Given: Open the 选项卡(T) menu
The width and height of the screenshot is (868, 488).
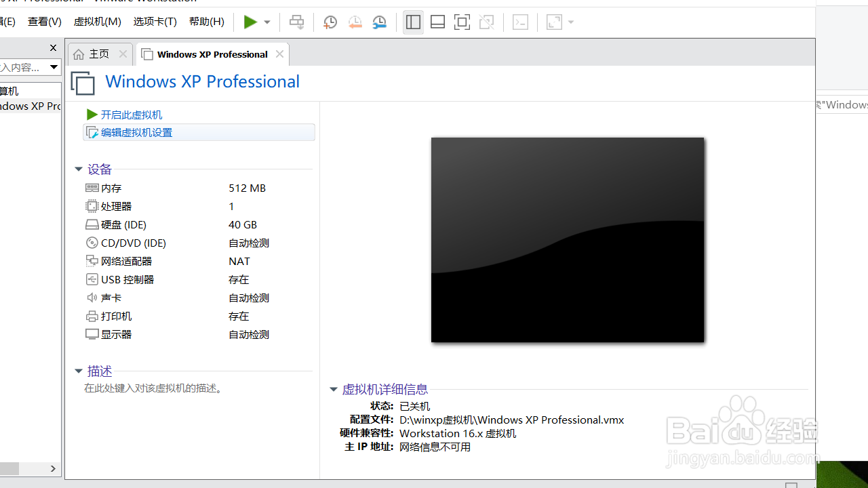Looking at the screenshot, I should 155,22.
